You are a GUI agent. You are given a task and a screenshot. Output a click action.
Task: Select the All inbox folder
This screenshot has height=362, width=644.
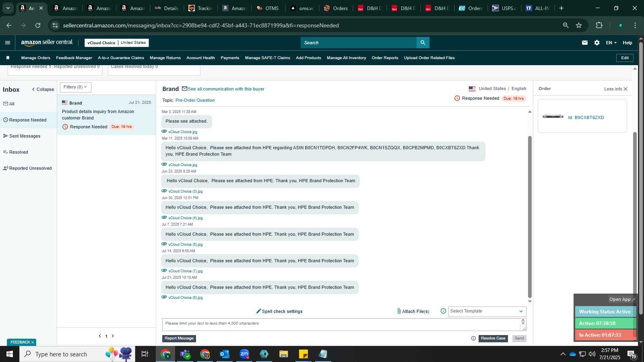(x=9, y=104)
